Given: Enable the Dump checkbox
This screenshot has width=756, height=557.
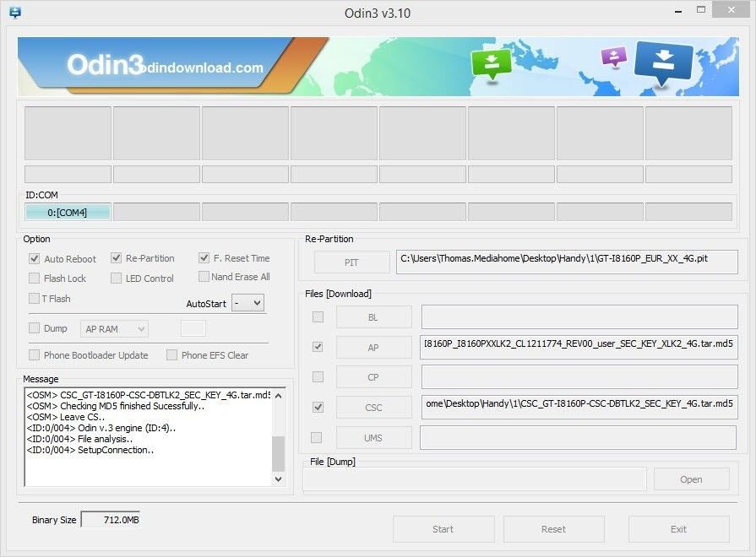Looking at the screenshot, I should point(35,328).
